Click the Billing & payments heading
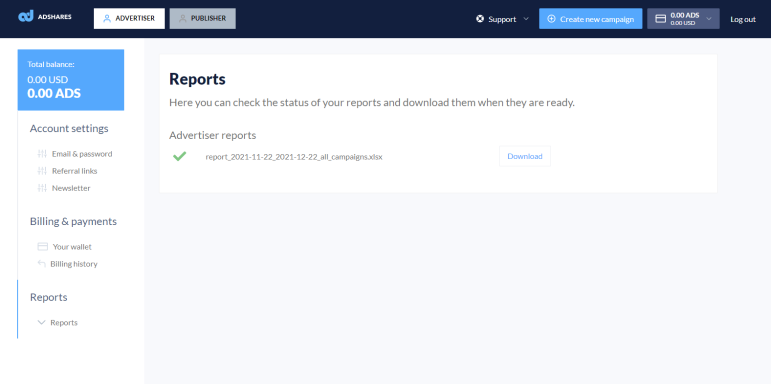The height and width of the screenshot is (384, 771). tap(73, 222)
